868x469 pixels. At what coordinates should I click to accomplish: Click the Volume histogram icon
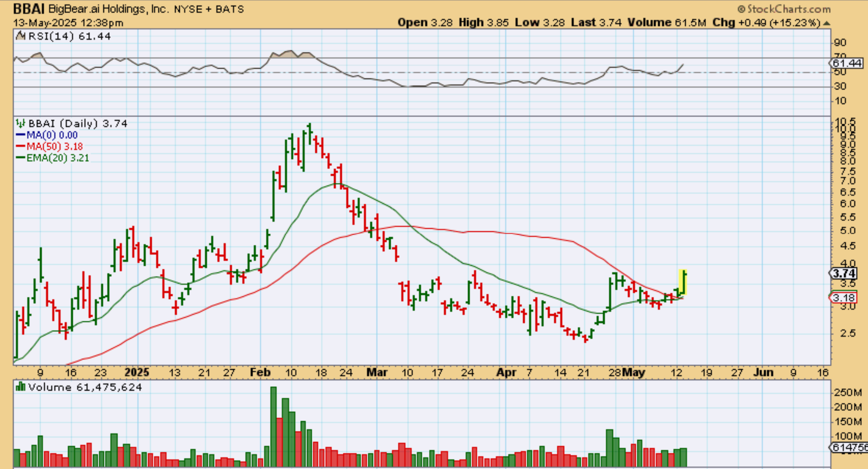pos(20,387)
